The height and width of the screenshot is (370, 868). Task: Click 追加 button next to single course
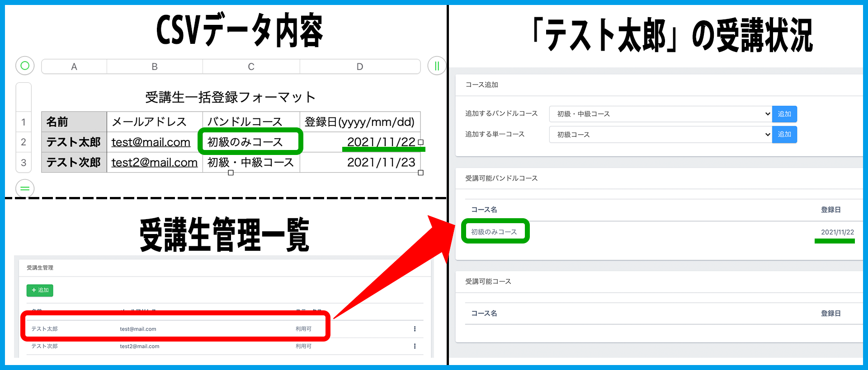(784, 135)
